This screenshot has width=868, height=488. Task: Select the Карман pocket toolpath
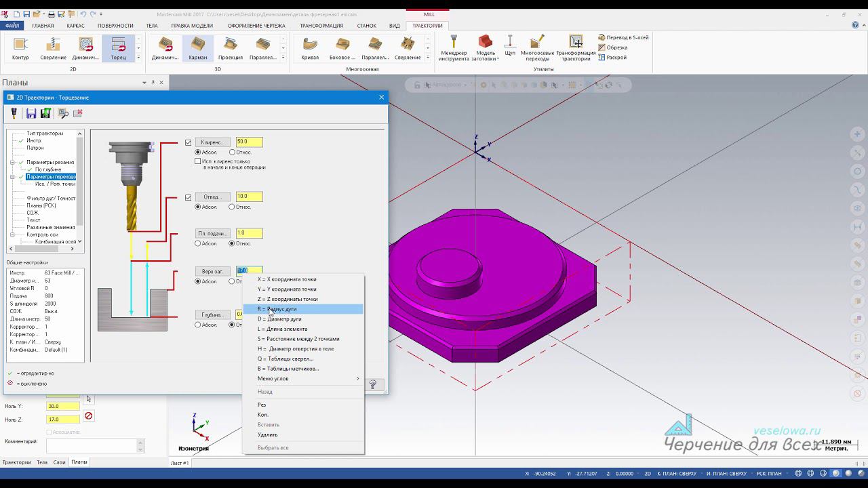click(x=198, y=49)
